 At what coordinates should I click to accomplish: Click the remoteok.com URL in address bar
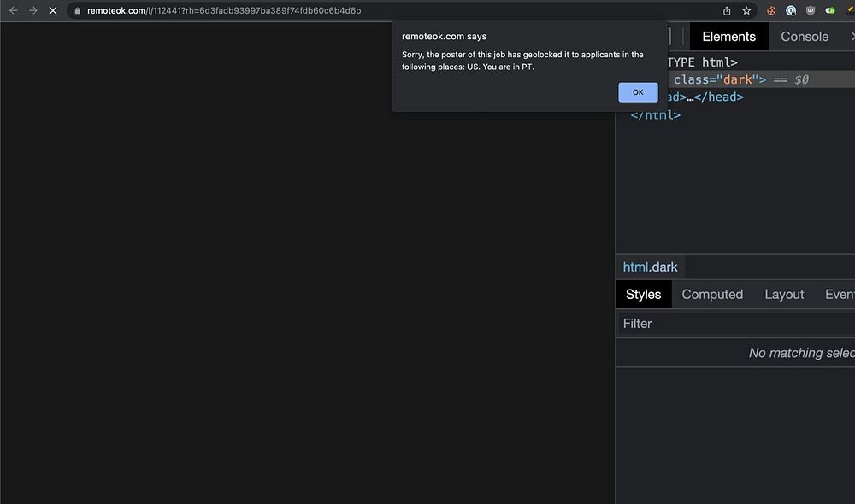[x=223, y=11]
